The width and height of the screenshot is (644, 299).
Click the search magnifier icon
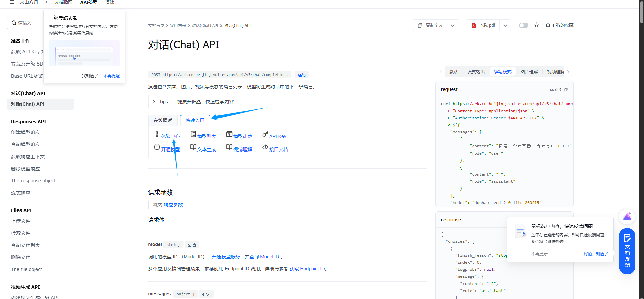(14, 23)
